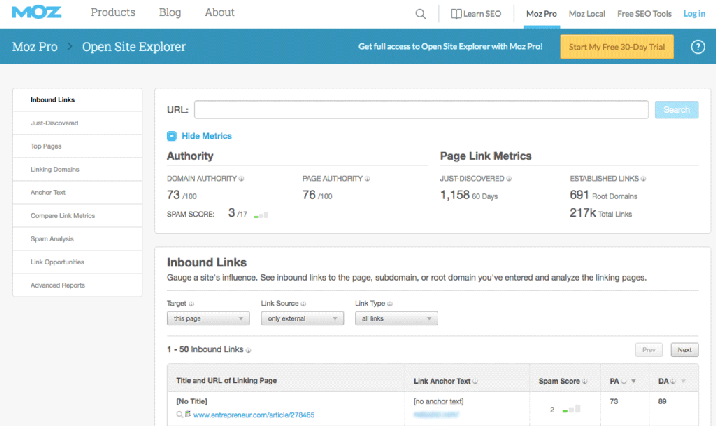This screenshot has width=716, height=426.
Task: Click the PA column info icon
Action: (x=624, y=381)
